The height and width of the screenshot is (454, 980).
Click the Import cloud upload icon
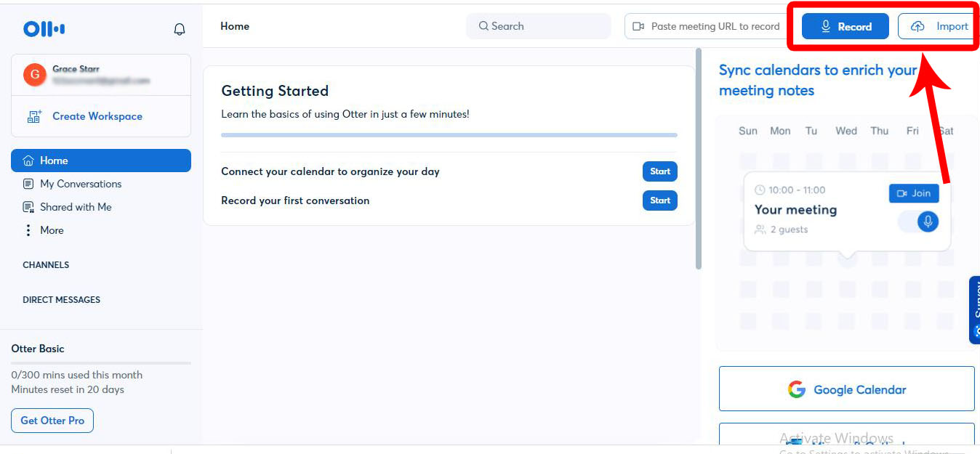917,26
